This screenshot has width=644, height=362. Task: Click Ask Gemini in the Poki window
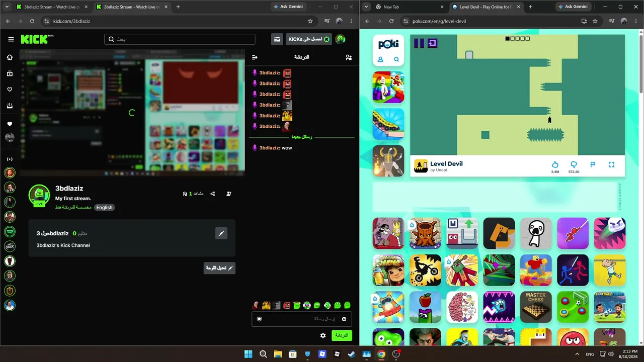[573, 7]
